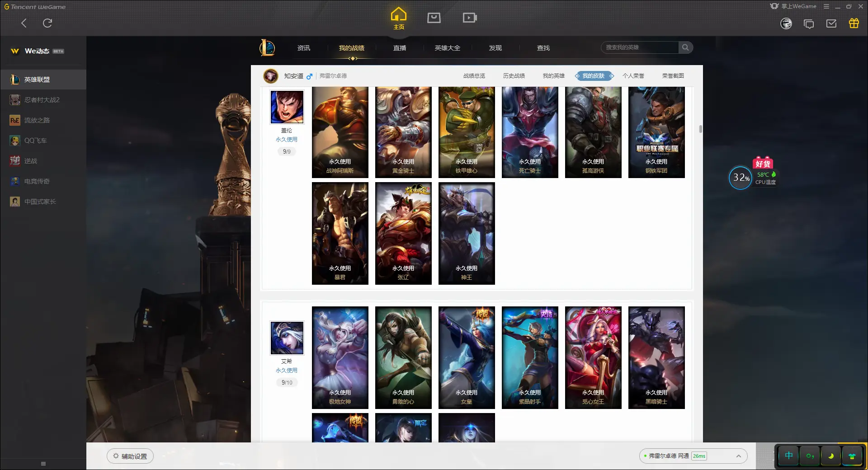Viewport: 868px width, 470px height.
Task: Refresh the page with the reload icon
Action: [x=47, y=23]
